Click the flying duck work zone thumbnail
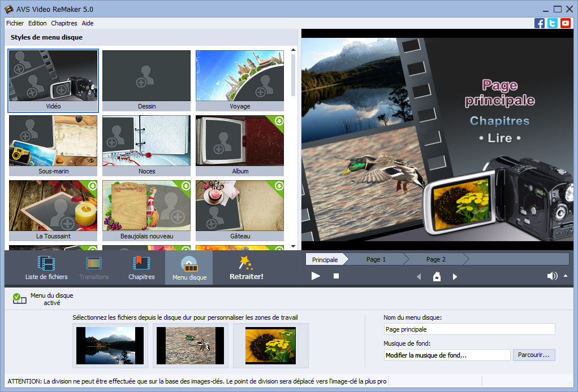This screenshot has width=578, height=392. (x=190, y=346)
